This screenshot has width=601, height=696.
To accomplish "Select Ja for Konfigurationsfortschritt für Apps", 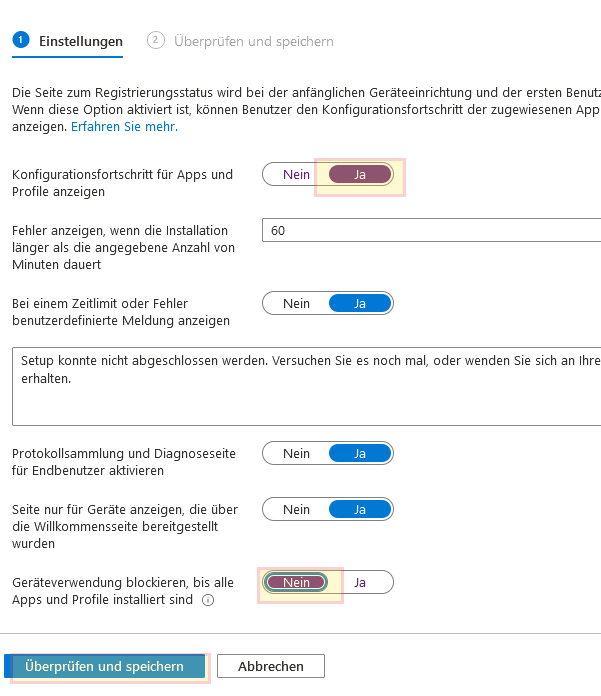I will 360,174.
